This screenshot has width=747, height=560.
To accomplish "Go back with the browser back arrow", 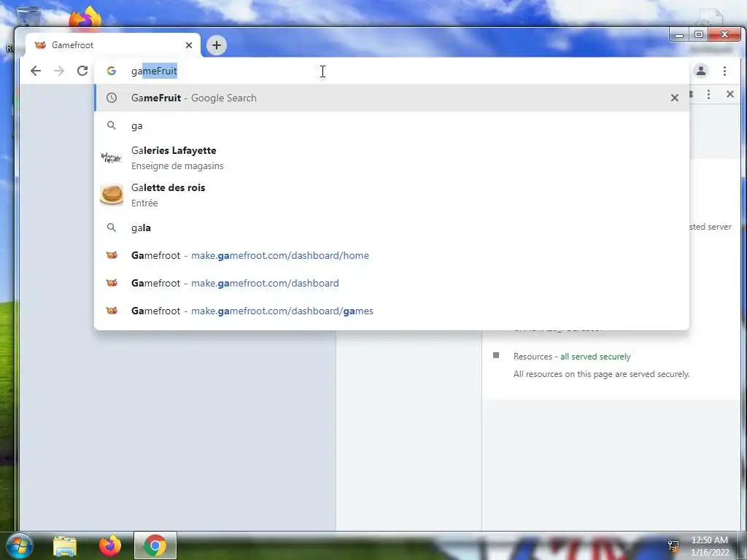I will (36, 71).
